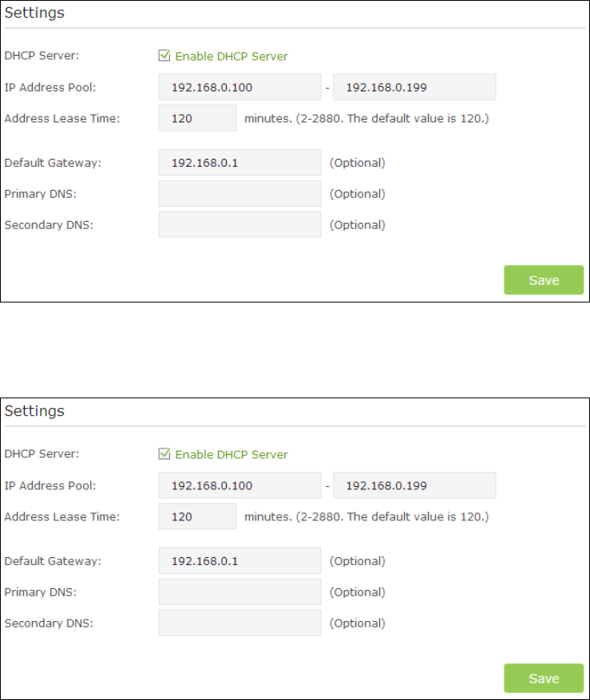Click empty Secondary DNS field in bottom panel
590x700 pixels.
pyautogui.click(x=240, y=623)
